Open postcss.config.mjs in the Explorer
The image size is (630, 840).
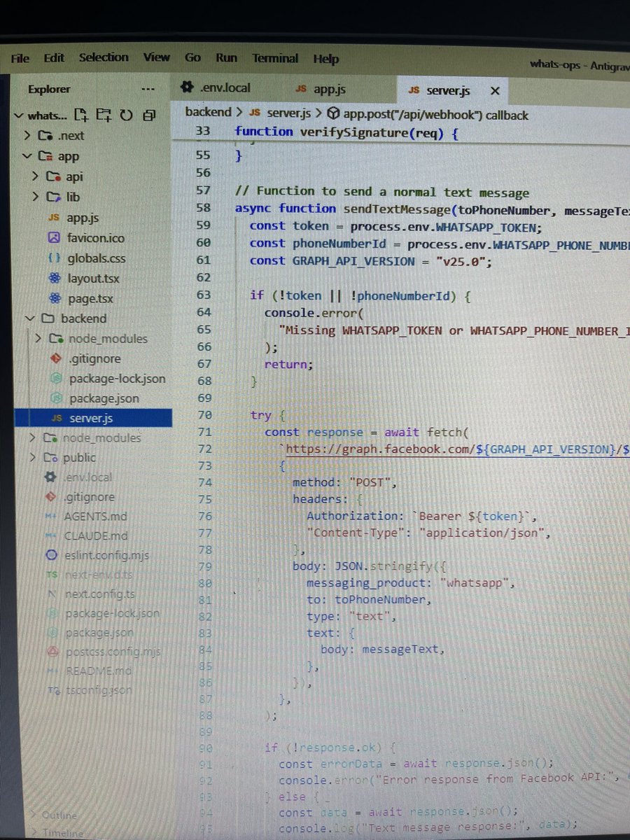[113, 652]
